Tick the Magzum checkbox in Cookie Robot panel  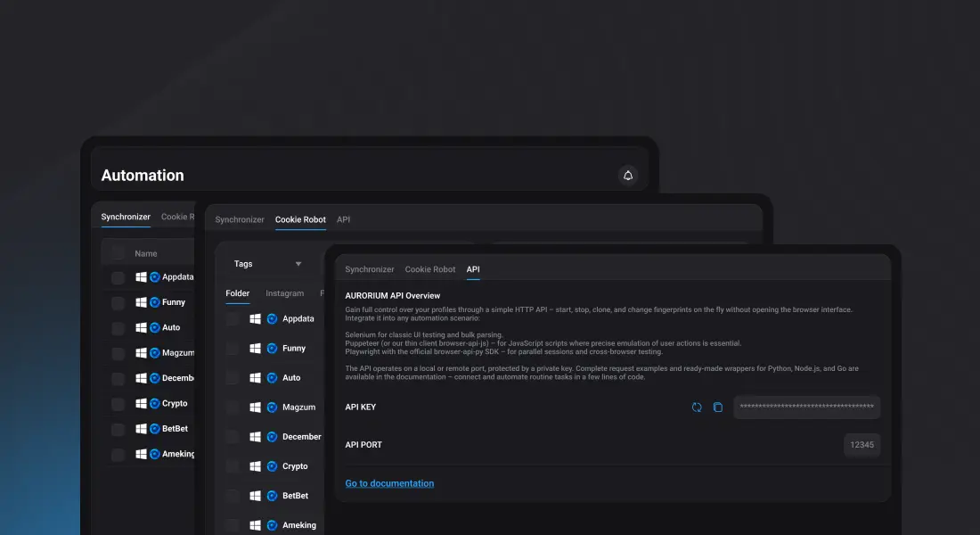coord(233,407)
